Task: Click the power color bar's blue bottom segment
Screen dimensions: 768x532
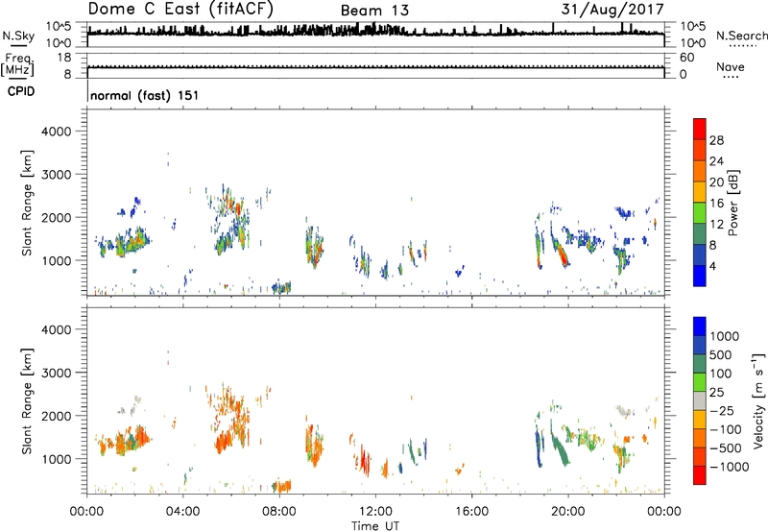Action: click(700, 276)
